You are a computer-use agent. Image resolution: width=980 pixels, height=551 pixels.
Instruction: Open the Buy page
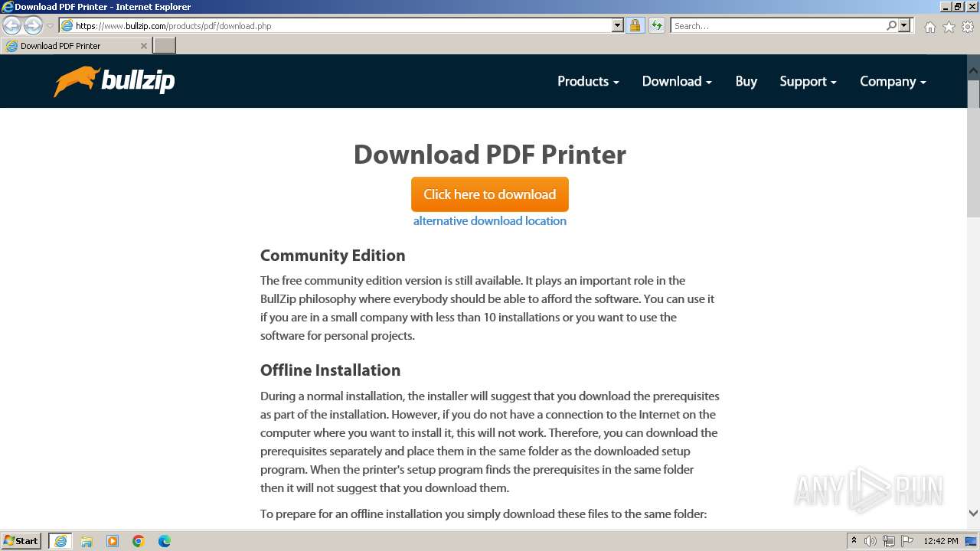(746, 81)
